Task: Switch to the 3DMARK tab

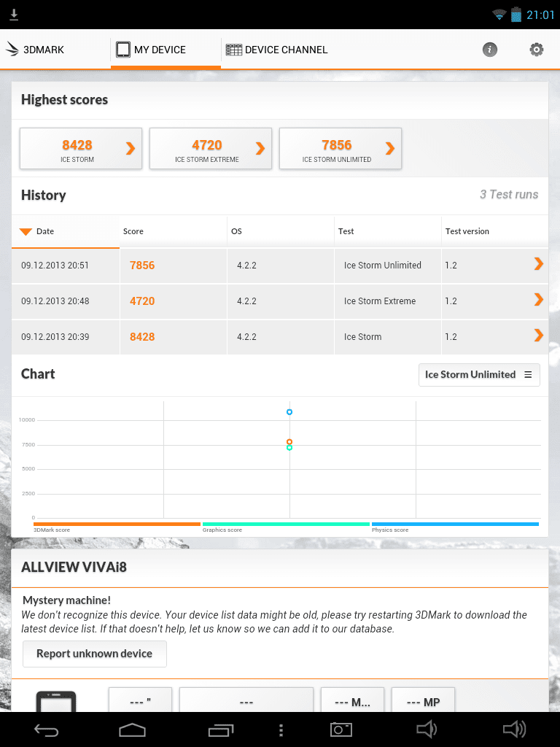Action: pos(36,50)
